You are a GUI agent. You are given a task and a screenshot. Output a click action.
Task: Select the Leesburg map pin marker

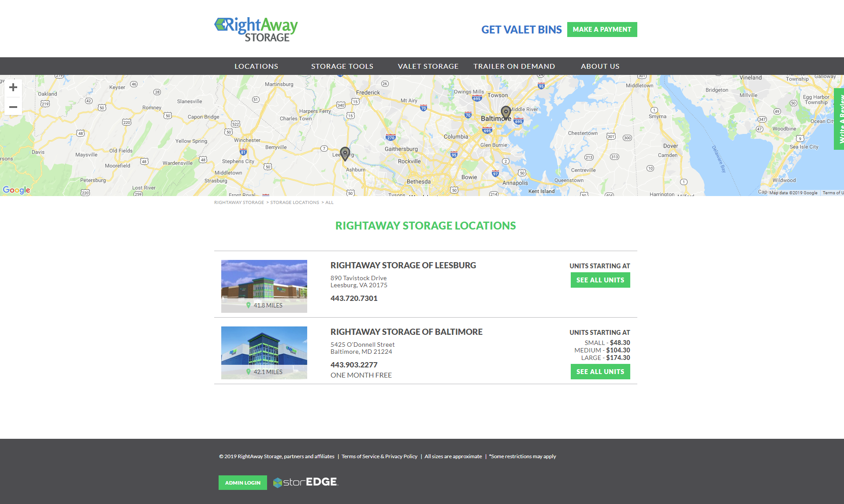[345, 154]
